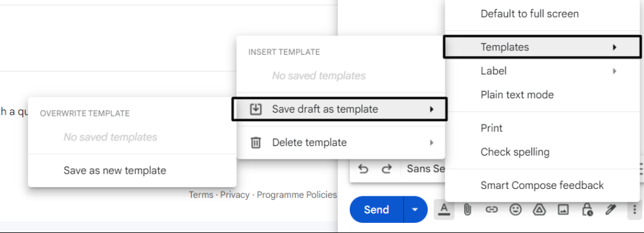
Task: Redo the edit in the compose toolbar
Action: [387, 169]
